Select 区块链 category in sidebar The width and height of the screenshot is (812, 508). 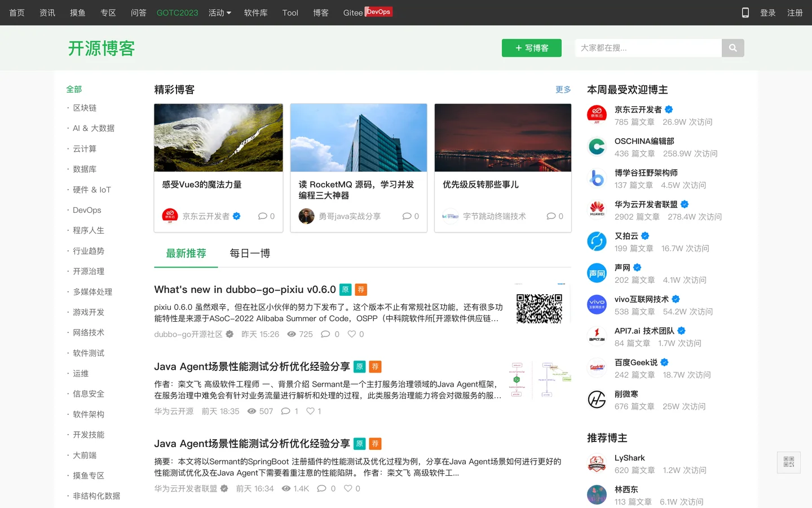[x=85, y=108]
